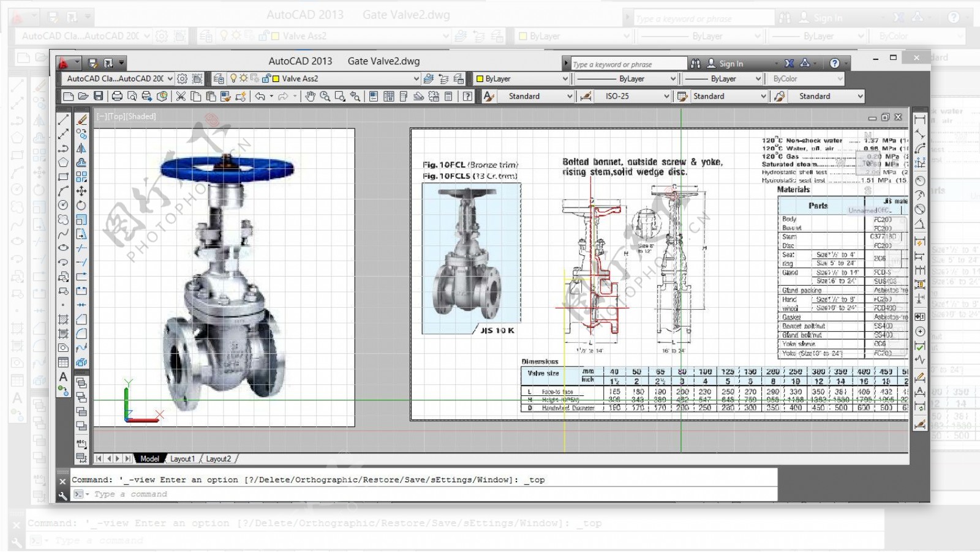
Task: Click the binoculars search icon
Action: (695, 63)
